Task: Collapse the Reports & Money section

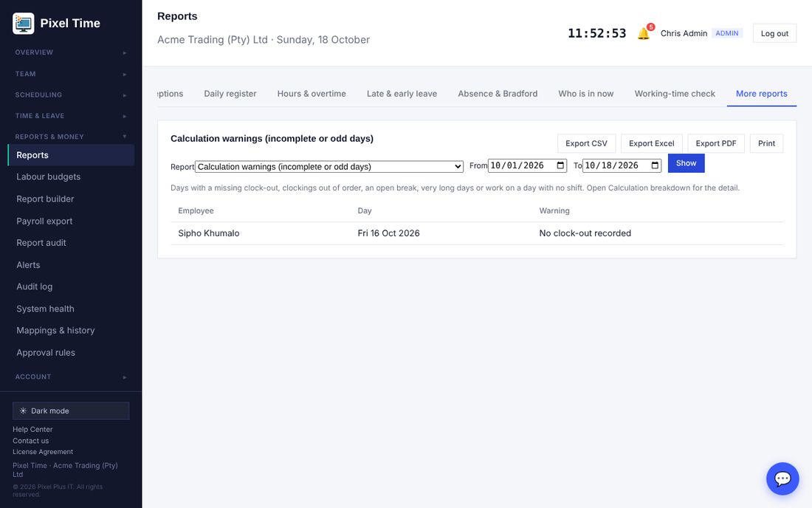Action: tap(71, 137)
